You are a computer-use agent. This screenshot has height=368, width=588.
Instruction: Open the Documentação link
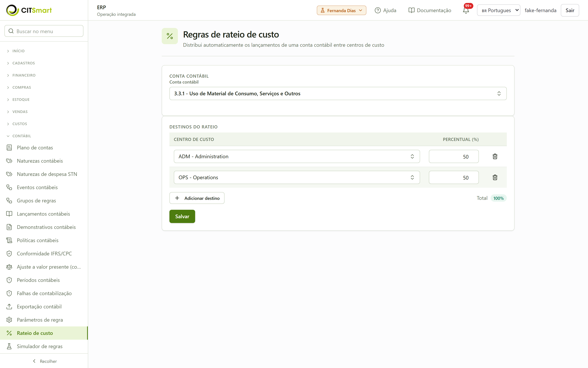pyautogui.click(x=430, y=10)
